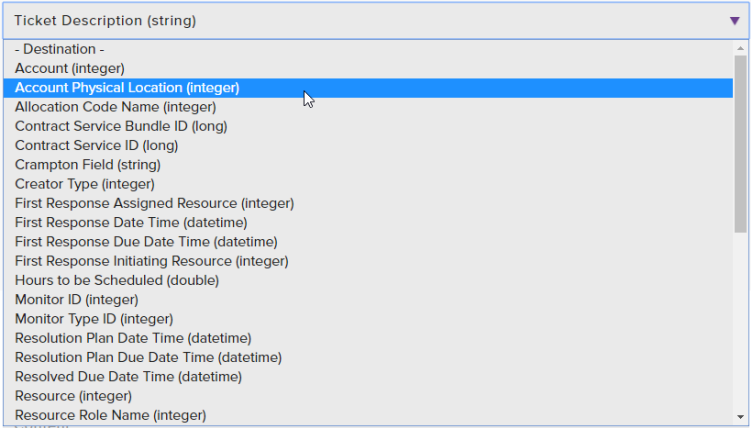Select Resolved Due Date Time (datetime)
751x428 pixels.
click(128, 377)
